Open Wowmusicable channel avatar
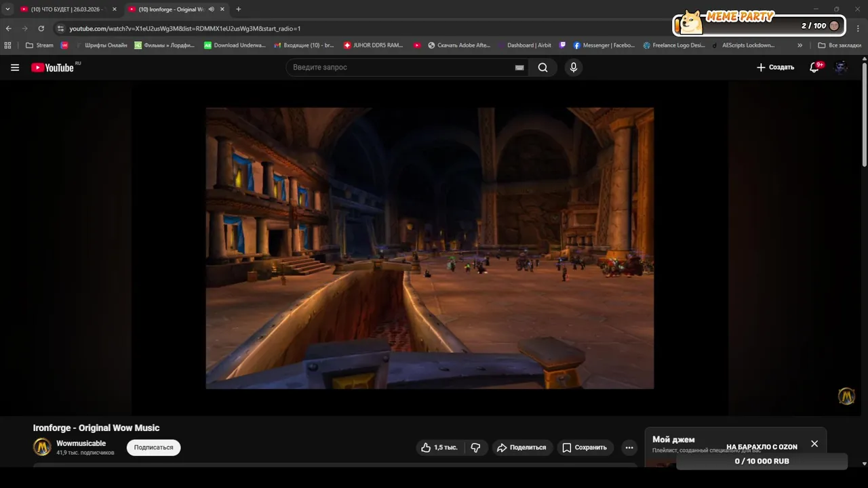 [x=42, y=447]
